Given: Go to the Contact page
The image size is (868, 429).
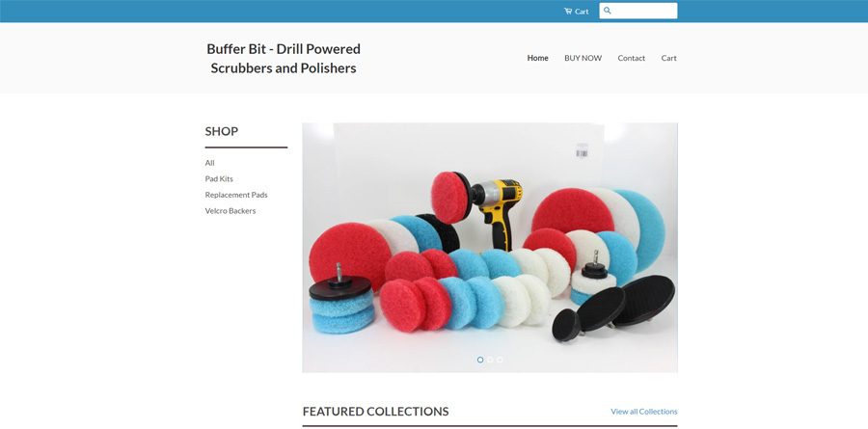Looking at the screenshot, I should point(631,58).
